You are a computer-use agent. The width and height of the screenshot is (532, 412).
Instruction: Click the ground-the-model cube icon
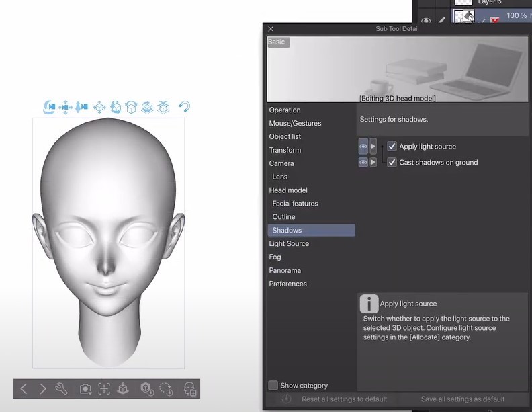(x=122, y=388)
